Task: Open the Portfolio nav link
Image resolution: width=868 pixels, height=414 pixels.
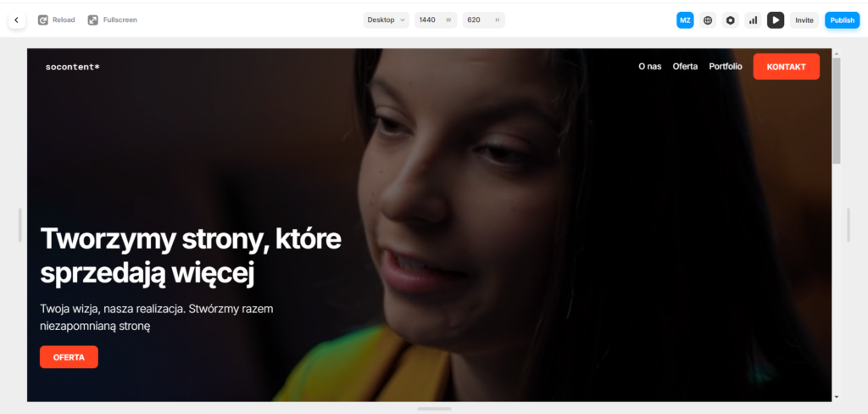Action: pos(726,66)
